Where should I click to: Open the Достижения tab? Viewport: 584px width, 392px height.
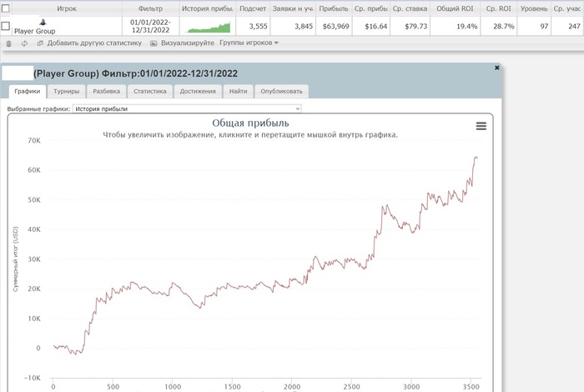coord(198,91)
